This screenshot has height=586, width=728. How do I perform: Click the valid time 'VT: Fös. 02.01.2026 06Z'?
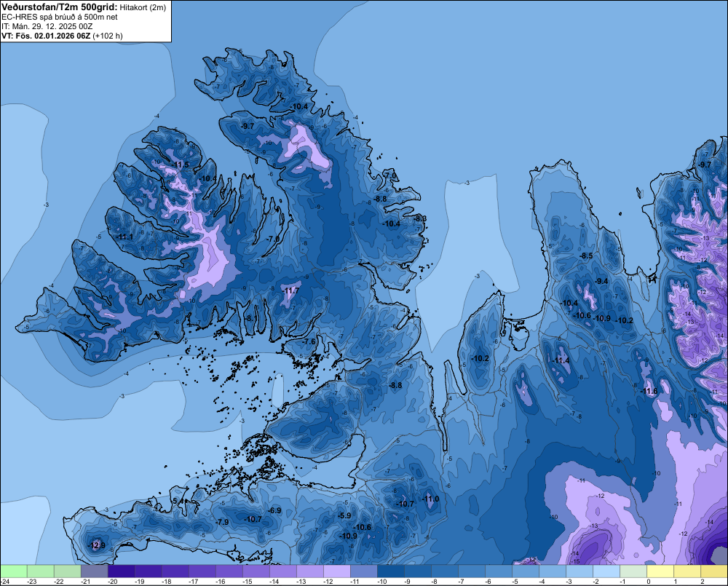point(45,36)
